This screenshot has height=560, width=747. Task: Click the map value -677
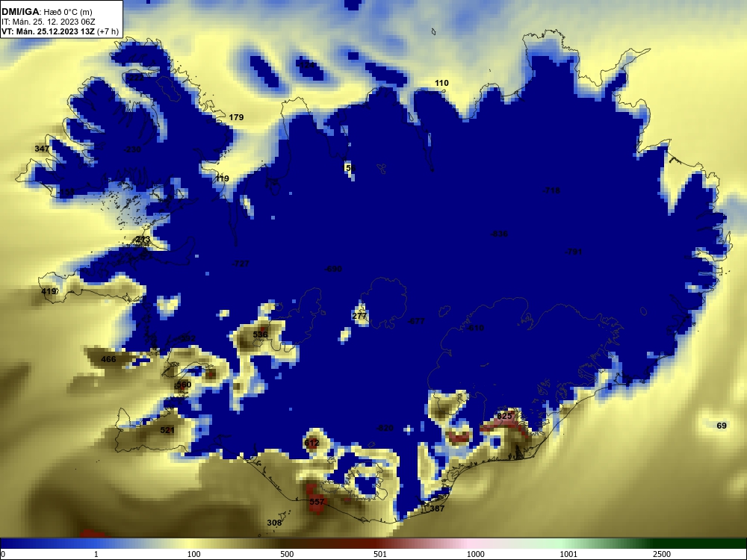[x=416, y=321]
